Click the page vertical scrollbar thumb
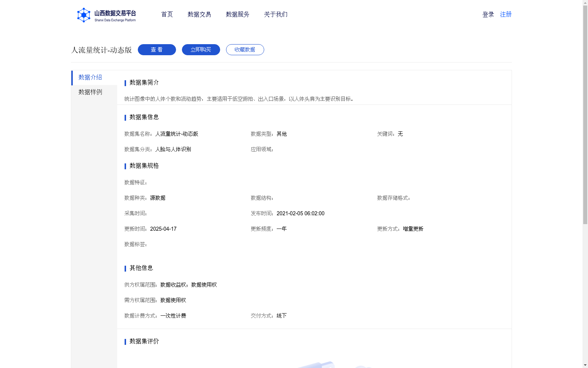 point(585,115)
